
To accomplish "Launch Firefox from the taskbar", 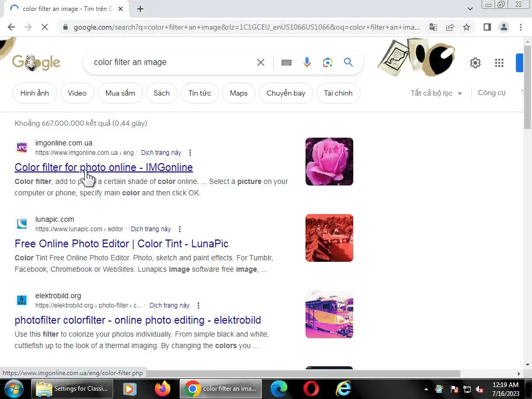I will click(x=163, y=389).
